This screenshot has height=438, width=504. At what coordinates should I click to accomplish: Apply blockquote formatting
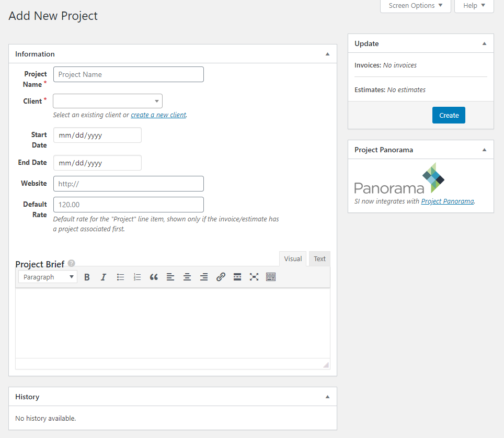tap(154, 277)
